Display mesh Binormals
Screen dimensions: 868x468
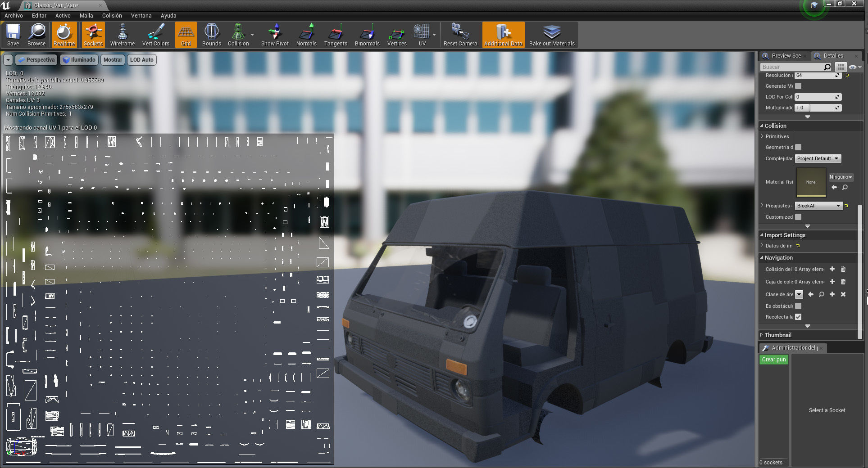367,35
